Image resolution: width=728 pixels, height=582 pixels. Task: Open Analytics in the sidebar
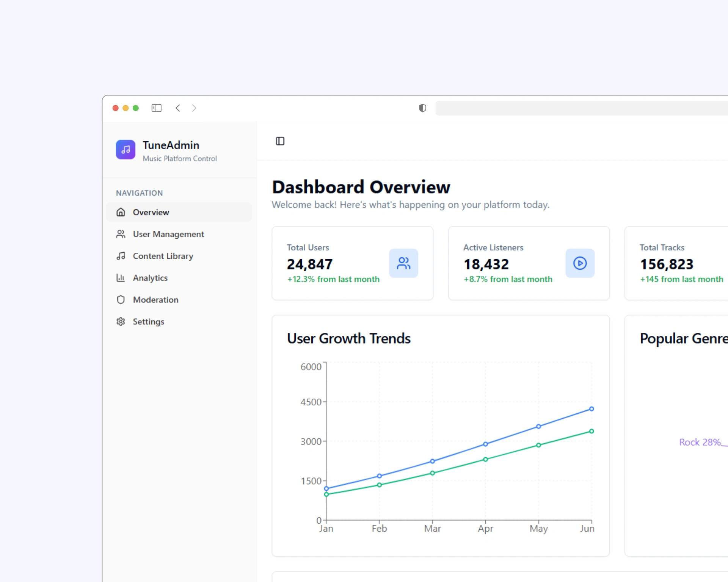coord(179,278)
